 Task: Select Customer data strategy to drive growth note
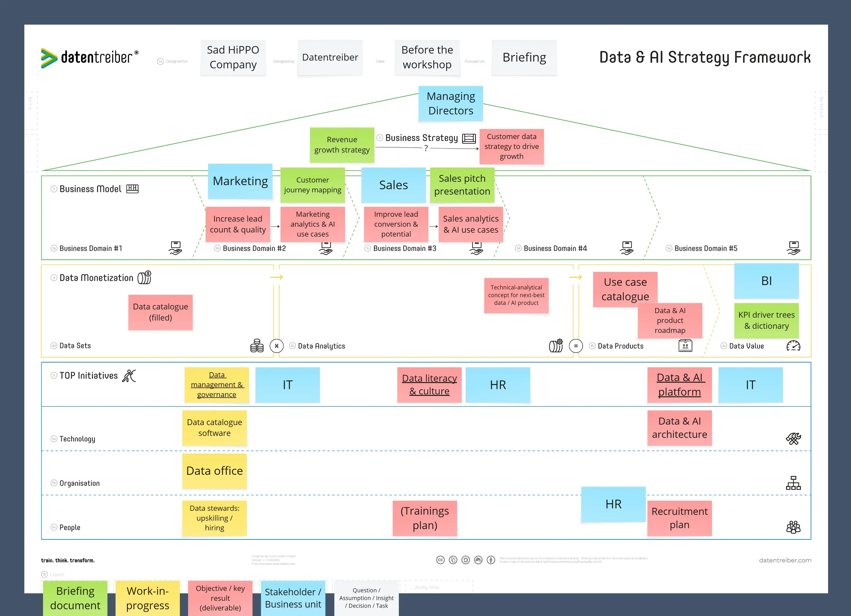(511, 147)
